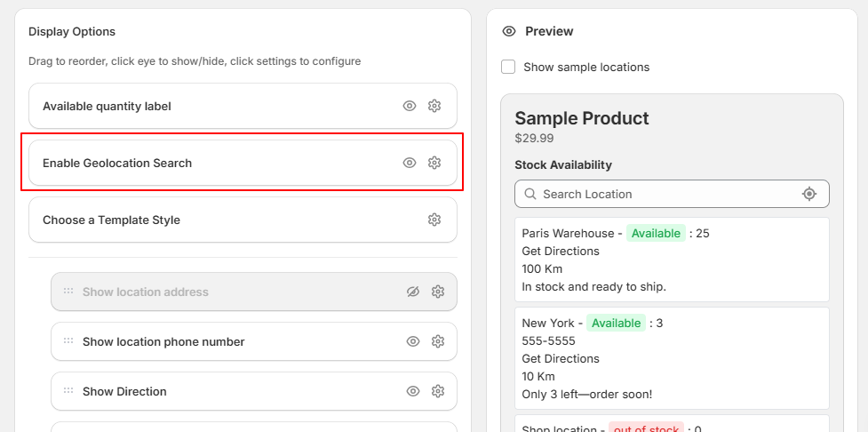868x432 pixels.
Task: Click the 555-5555 phone number
Action: click(x=548, y=340)
